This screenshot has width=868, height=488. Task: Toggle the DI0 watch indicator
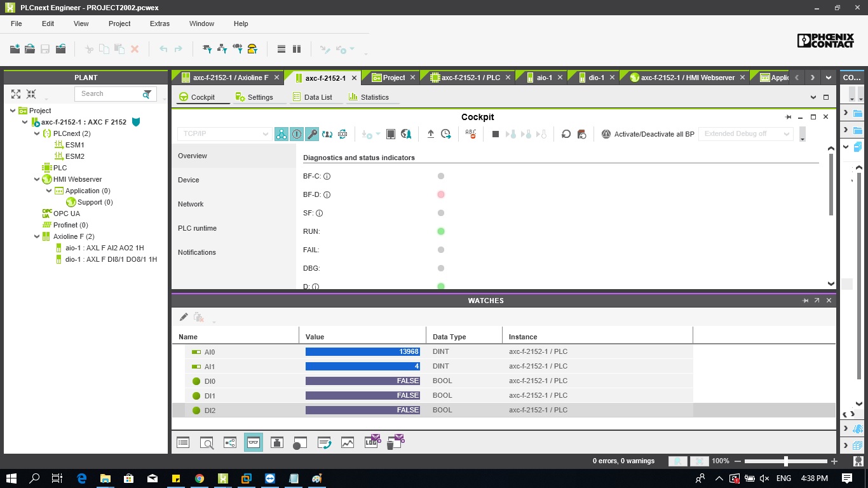(196, 381)
